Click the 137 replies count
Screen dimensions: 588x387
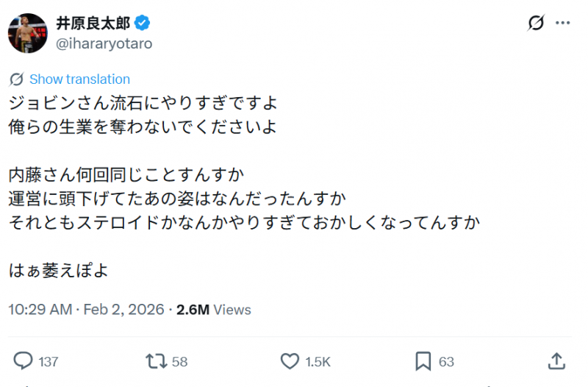tap(48, 361)
